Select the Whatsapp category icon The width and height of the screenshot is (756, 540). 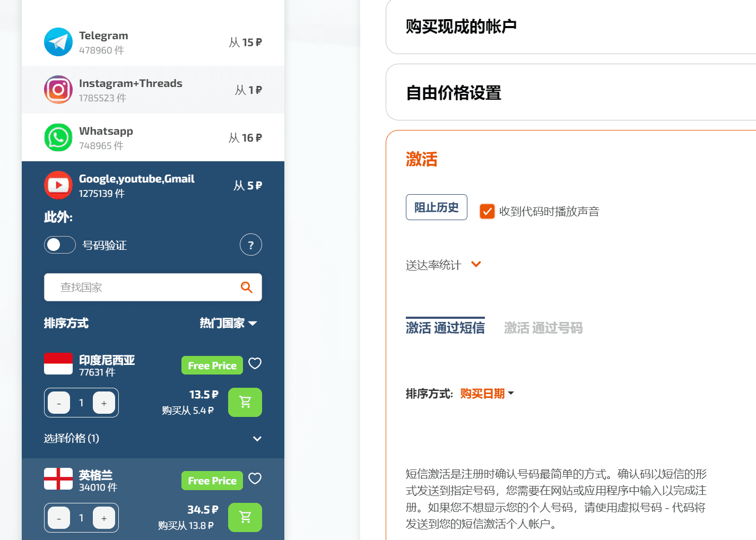coord(58,137)
